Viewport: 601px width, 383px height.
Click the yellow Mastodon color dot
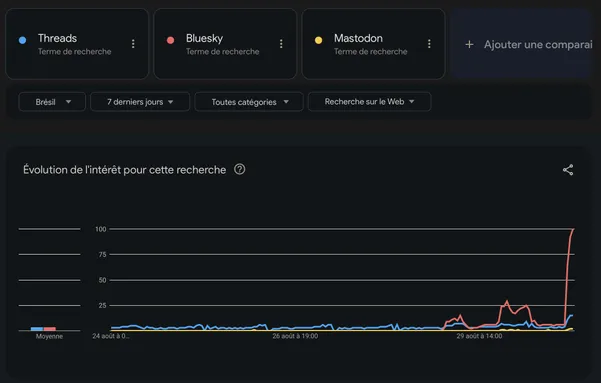click(x=319, y=40)
